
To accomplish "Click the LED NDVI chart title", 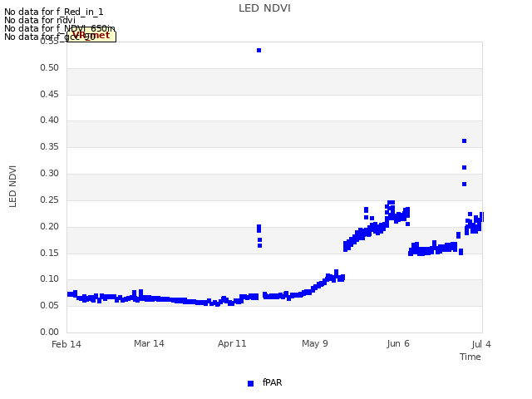I will coord(264,8).
